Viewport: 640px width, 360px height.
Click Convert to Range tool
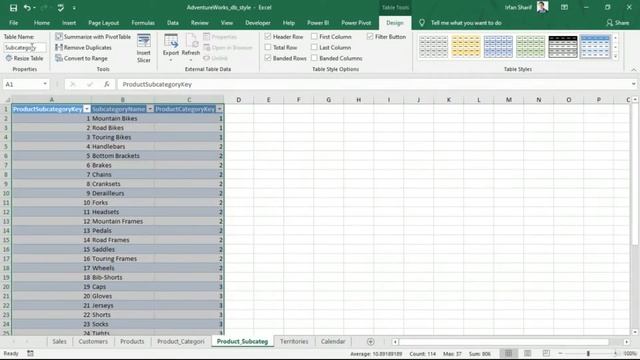coord(81,58)
